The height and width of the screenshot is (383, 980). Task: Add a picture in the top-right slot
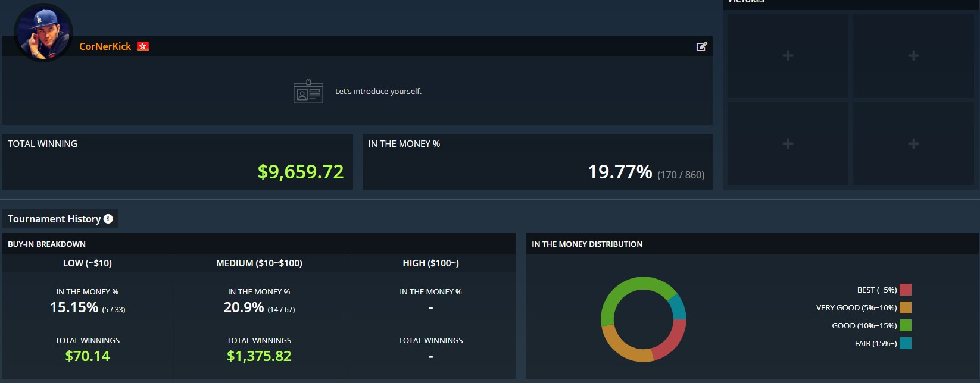913,56
